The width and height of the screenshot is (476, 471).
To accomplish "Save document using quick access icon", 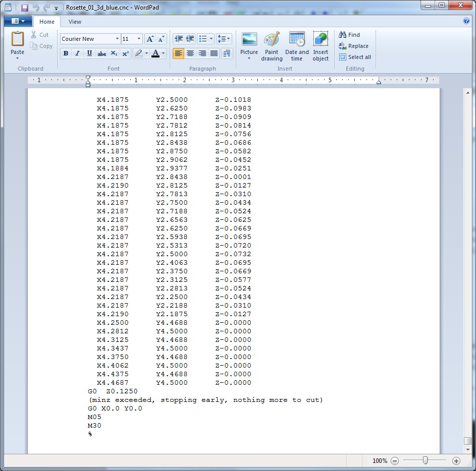I will pos(24,8).
